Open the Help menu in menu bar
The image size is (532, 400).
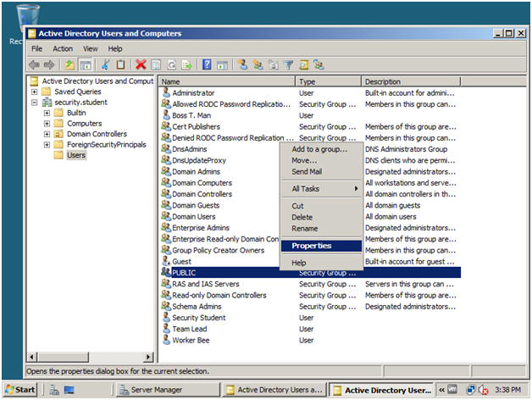pyautogui.click(x=115, y=48)
